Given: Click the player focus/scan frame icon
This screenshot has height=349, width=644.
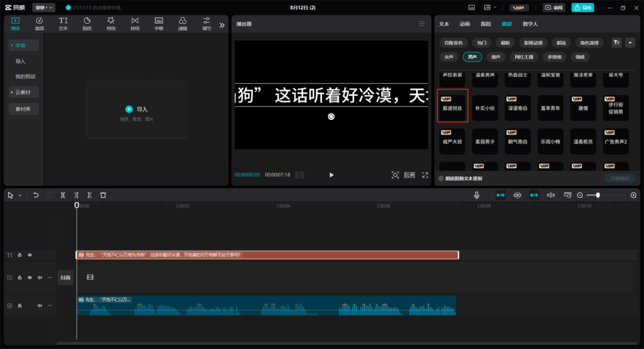Looking at the screenshot, I should pos(395,175).
